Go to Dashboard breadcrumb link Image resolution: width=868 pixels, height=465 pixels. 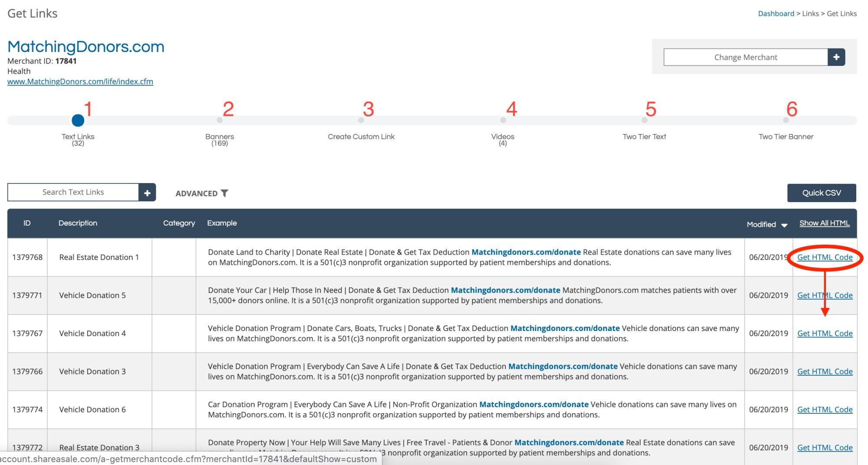[x=776, y=13]
